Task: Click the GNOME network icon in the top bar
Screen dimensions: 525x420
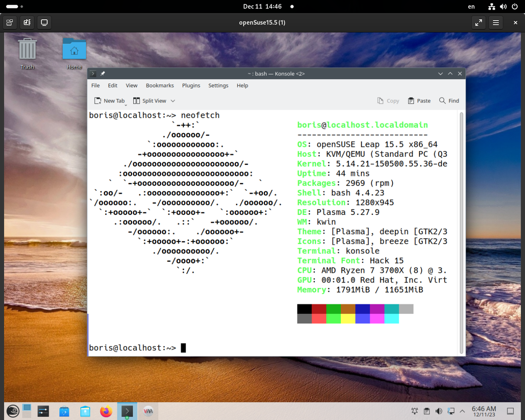Action: pos(492,7)
